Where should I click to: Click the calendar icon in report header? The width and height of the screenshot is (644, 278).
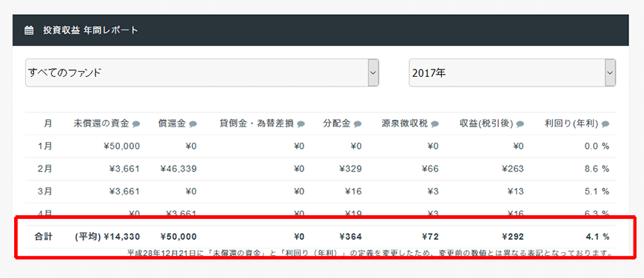[x=29, y=31]
